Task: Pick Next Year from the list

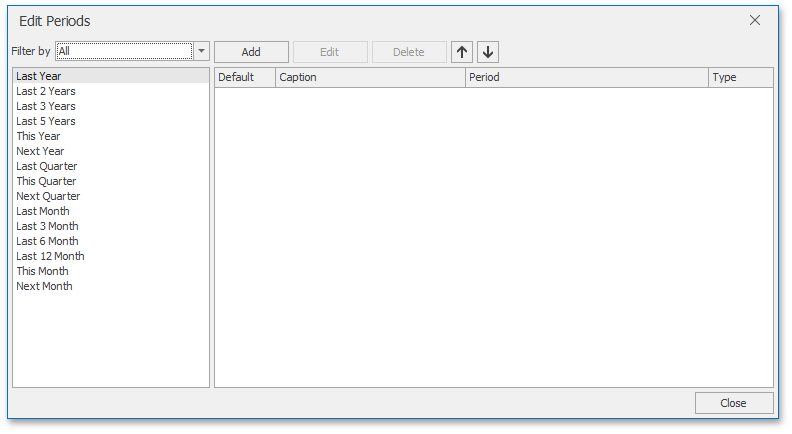Action: click(x=40, y=151)
